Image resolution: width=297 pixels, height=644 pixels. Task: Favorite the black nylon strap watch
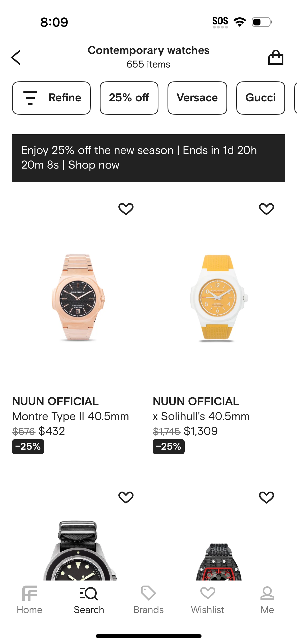pos(126,497)
